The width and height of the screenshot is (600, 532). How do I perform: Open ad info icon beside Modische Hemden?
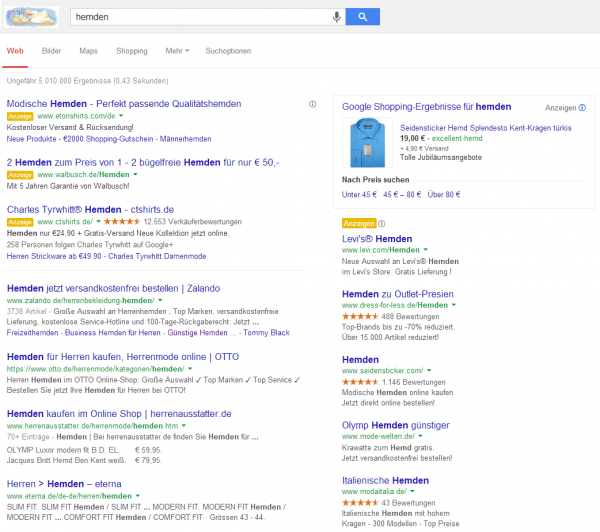point(313,104)
